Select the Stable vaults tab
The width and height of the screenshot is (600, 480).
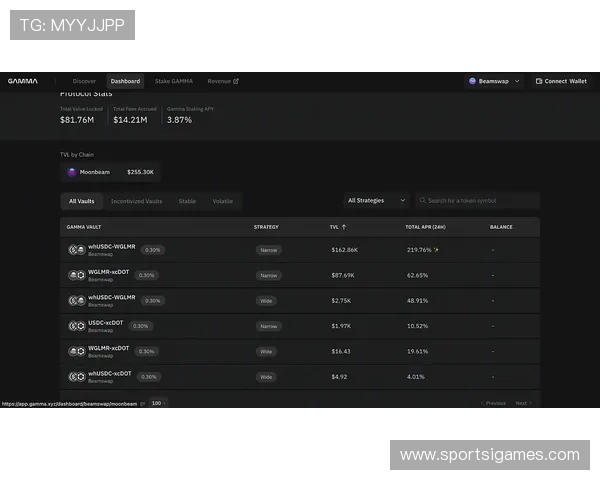pos(187,201)
